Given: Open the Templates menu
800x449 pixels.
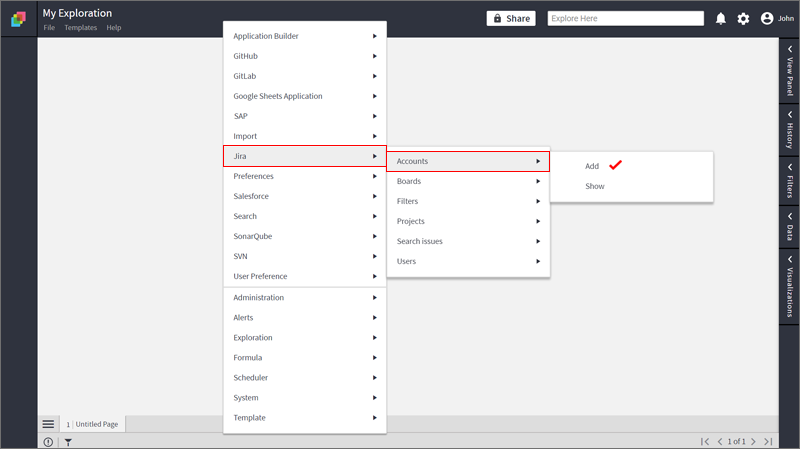Looking at the screenshot, I should (81, 28).
